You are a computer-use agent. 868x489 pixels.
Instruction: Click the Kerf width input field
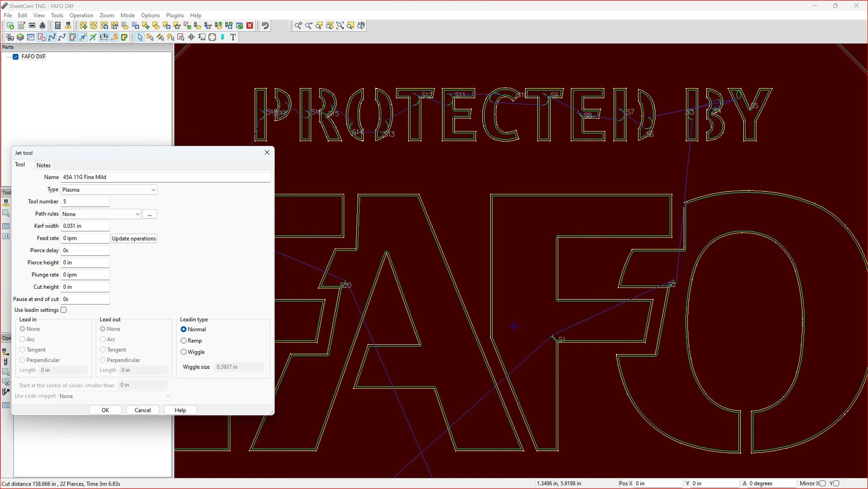(x=85, y=226)
